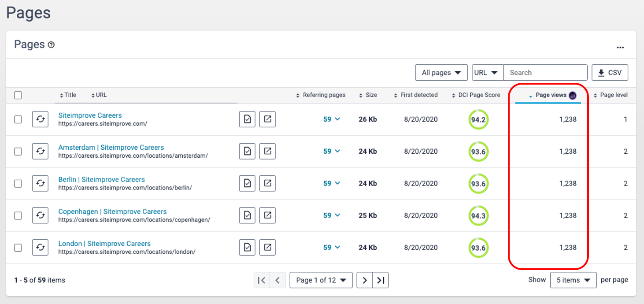Toggle the select-all checkbox in header
This screenshot has width=644, height=304.
(18, 95)
